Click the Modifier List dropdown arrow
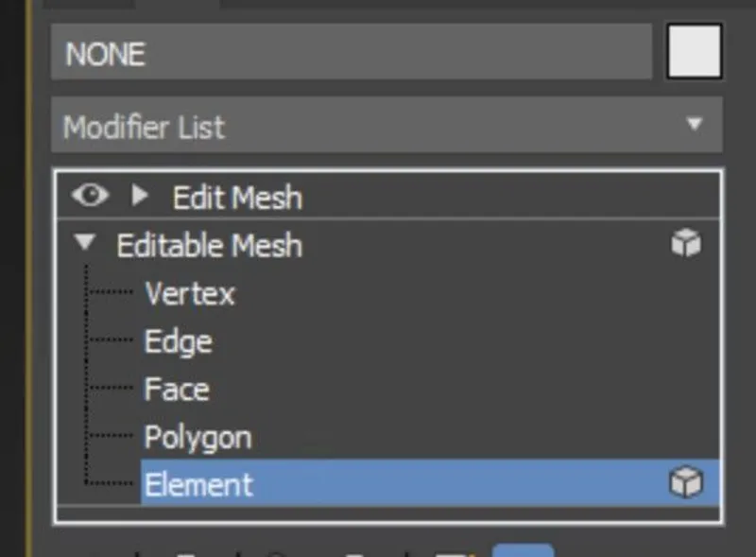Screen dimensions: 756x557 [696, 125]
